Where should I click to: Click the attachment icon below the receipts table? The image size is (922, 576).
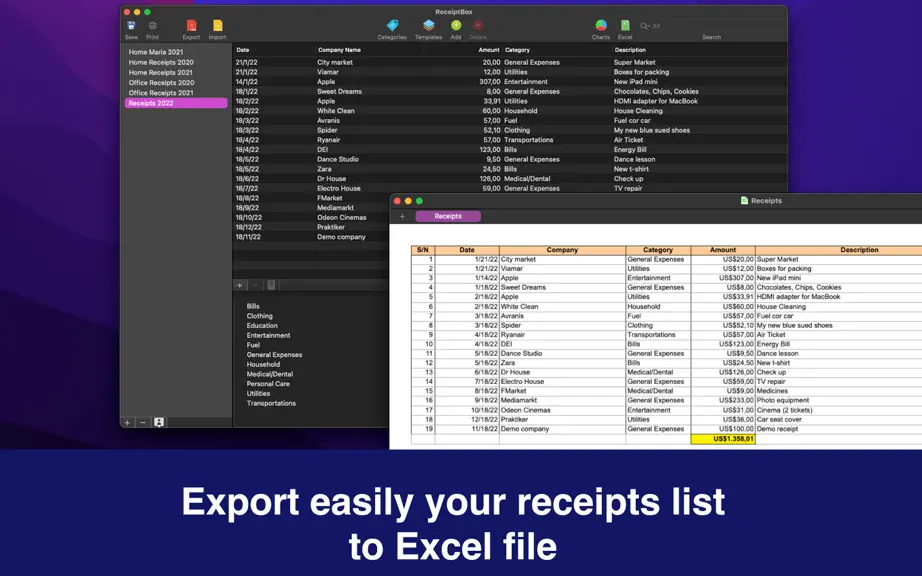point(271,285)
